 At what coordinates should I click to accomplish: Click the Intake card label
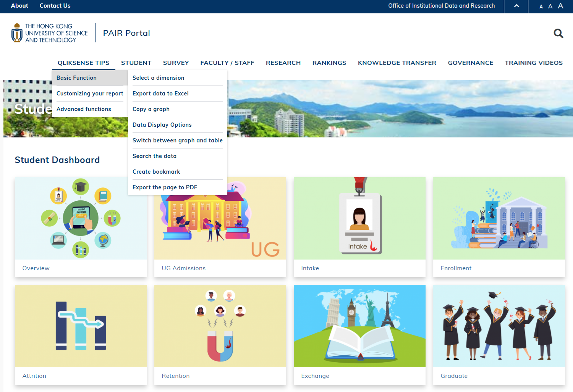(310, 268)
